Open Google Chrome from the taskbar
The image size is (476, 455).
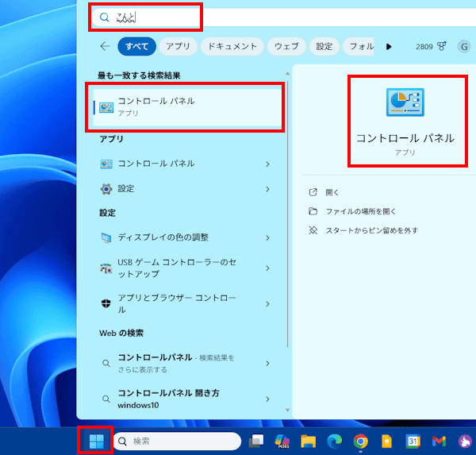click(x=360, y=441)
